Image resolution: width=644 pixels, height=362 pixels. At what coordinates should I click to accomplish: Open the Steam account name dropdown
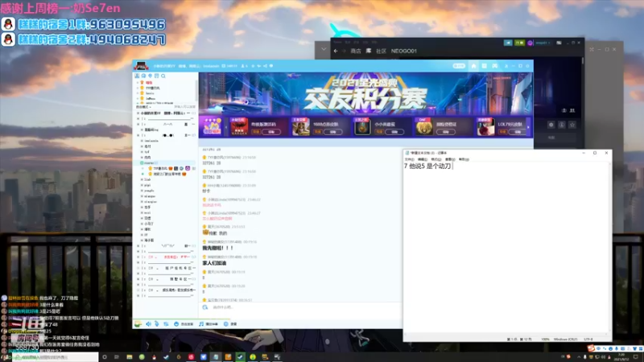(x=542, y=43)
